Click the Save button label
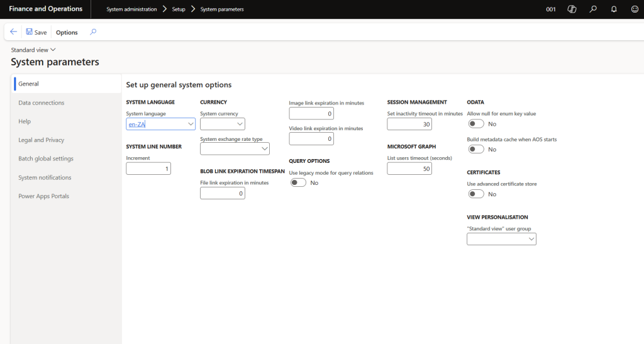This screenshot has height=344, width=644. (x=40, y=32)
